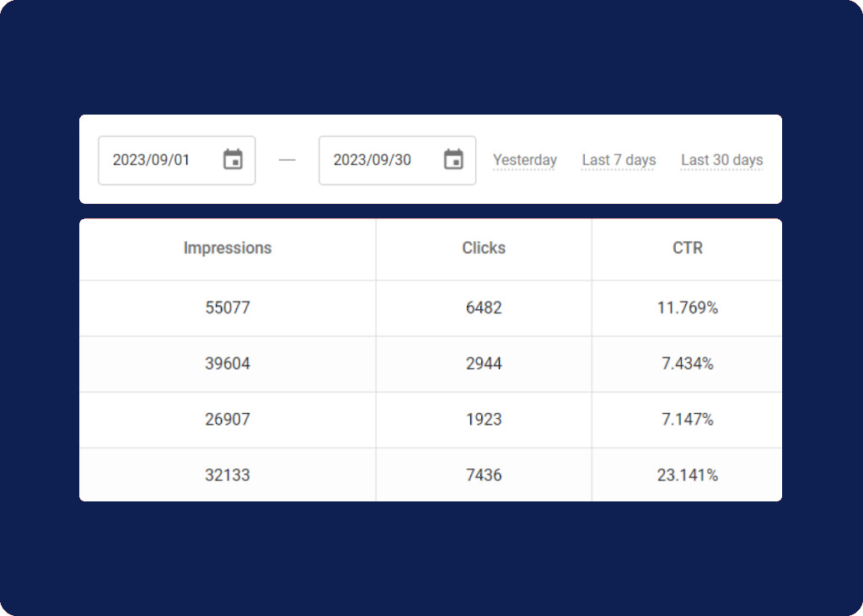Click the Clicks column header
Image resolution: width=863 pixels, height=616 pixels.
pyautogui.click(x=484, y=248)
